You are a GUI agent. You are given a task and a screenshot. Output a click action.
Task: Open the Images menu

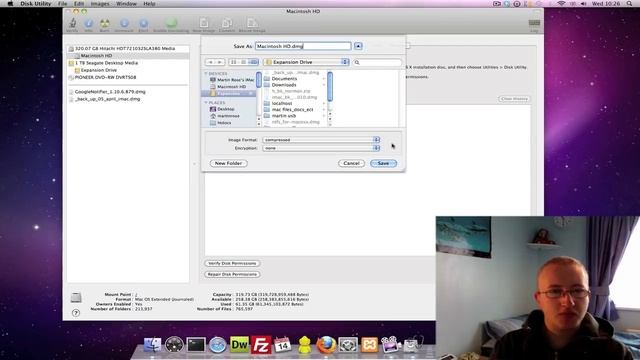[x=100, y=4]
